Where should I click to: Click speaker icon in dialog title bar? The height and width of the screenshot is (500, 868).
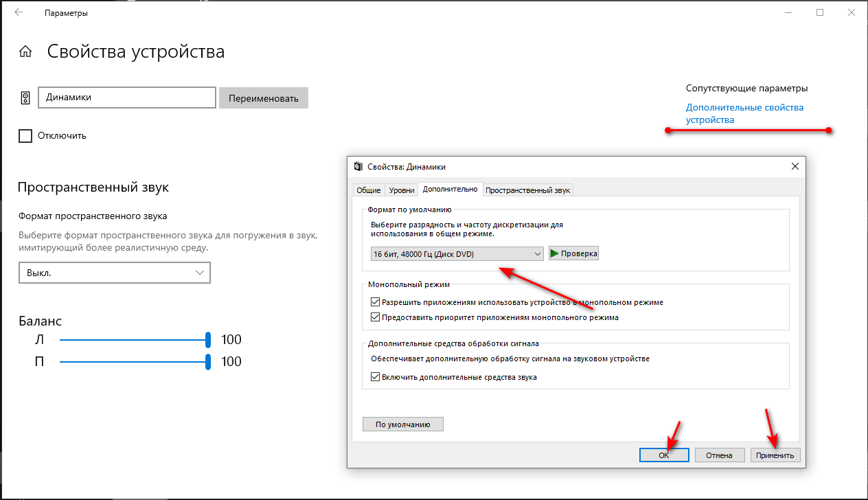coord(358,167)
